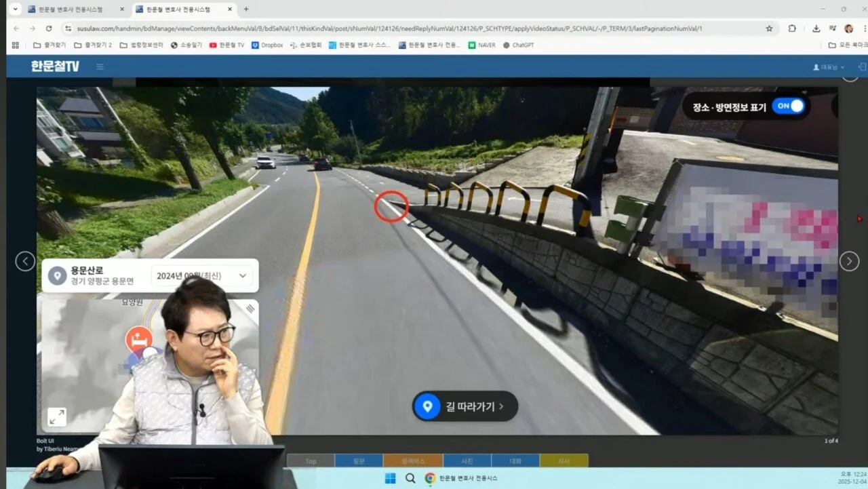Toggle the 장소·방면정보 표기 switch off
Image resolution: width=868 pixels, height=489 pixels.
787,106
